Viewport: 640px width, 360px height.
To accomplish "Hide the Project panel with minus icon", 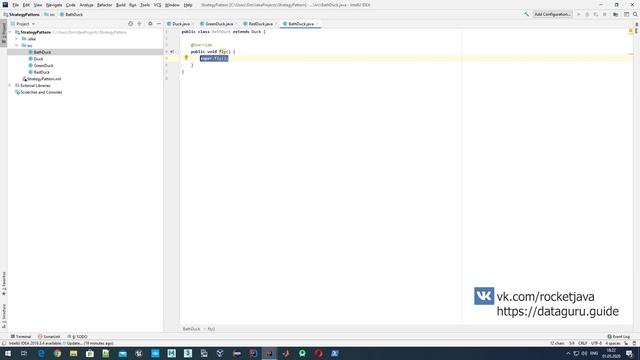I will (x=159, y=24).
